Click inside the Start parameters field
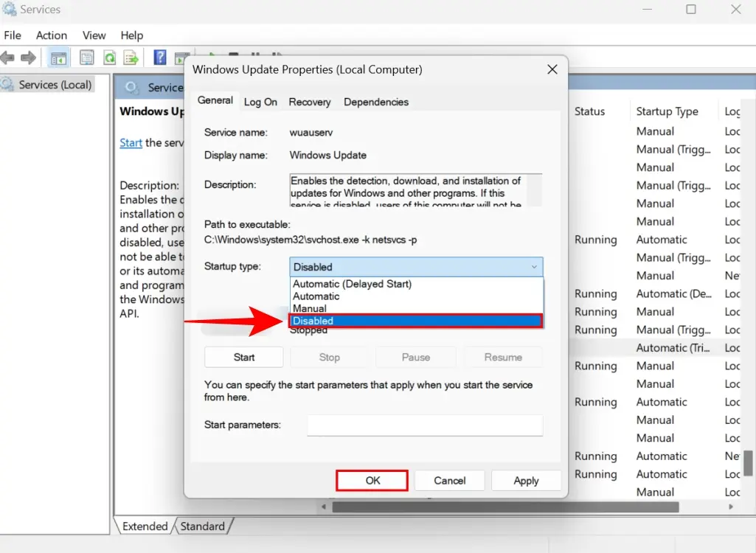The height and width of the screenshot is (553, 756). click(x=425, y=425)
